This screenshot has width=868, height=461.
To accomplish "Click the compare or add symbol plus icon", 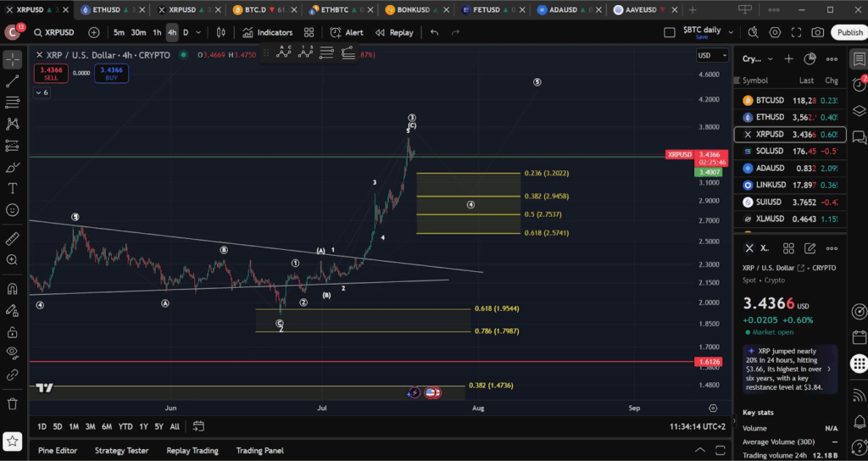I will (x=94, y=33).
